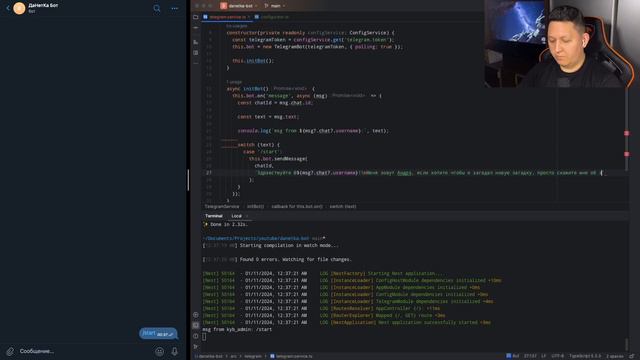This screenshot has width=640, height=360.
Task: Open the main branch dropdown
Action: tap(275, 6)
